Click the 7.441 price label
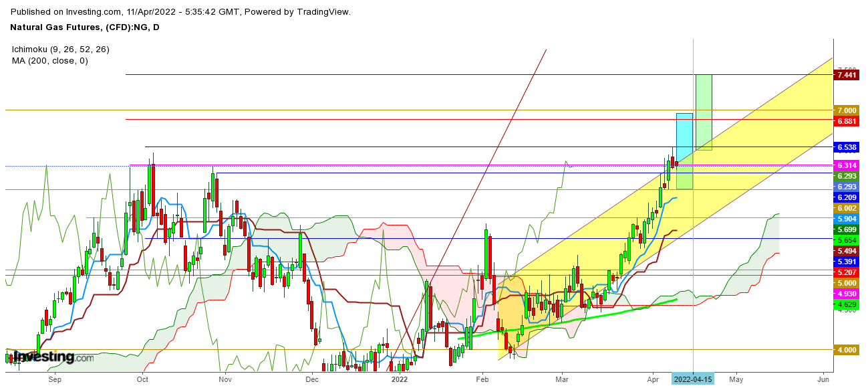This screenshot has height=388, width=868. coord(847,75)
